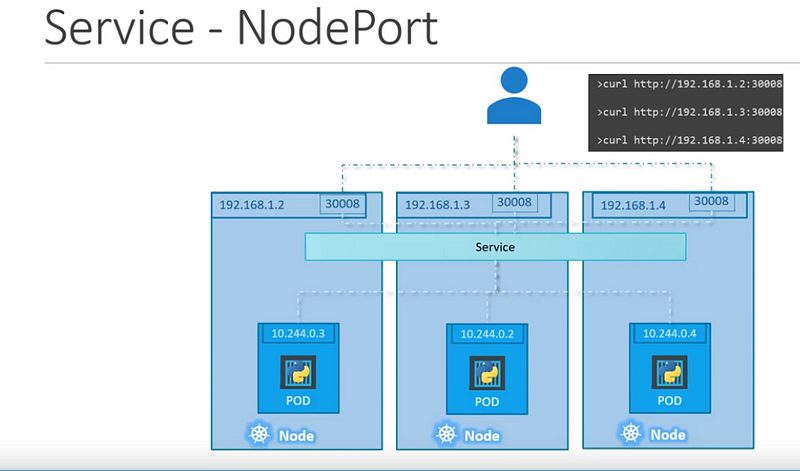Click the curl http://192.168.1.2:30008 command line
The image size is (800, 471).
[689, 84]
